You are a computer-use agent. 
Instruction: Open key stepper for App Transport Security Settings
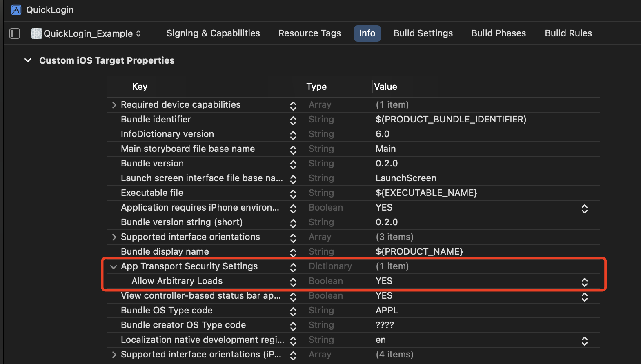point(293,267)
